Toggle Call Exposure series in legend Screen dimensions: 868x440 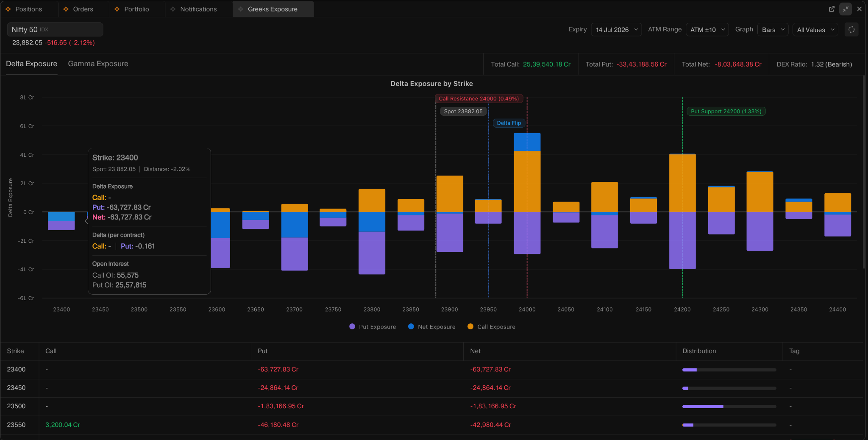coord(491,327)
